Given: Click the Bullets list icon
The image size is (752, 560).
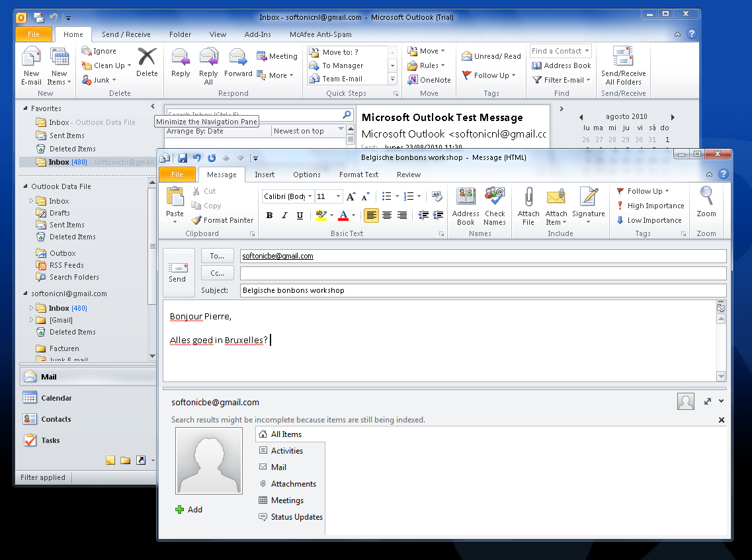Looking at the screenshot, I should pos(386,196).
